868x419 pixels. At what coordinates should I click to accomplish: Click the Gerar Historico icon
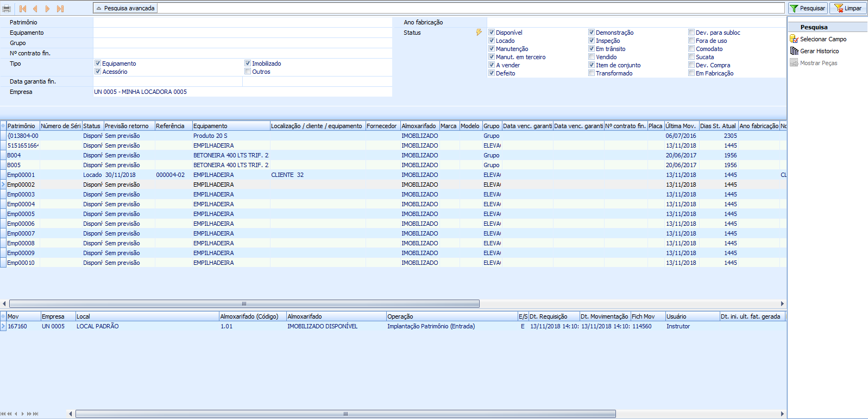coord(794,51)
